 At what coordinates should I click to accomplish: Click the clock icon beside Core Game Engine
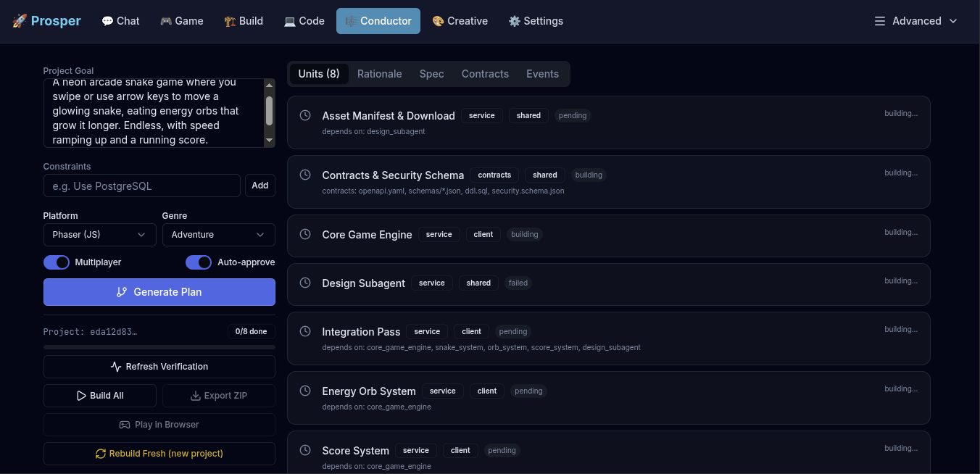306,234
